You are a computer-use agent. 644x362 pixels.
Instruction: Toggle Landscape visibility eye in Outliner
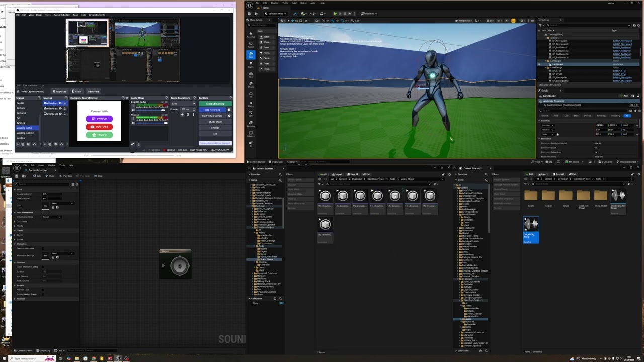[x=539, y=64]
